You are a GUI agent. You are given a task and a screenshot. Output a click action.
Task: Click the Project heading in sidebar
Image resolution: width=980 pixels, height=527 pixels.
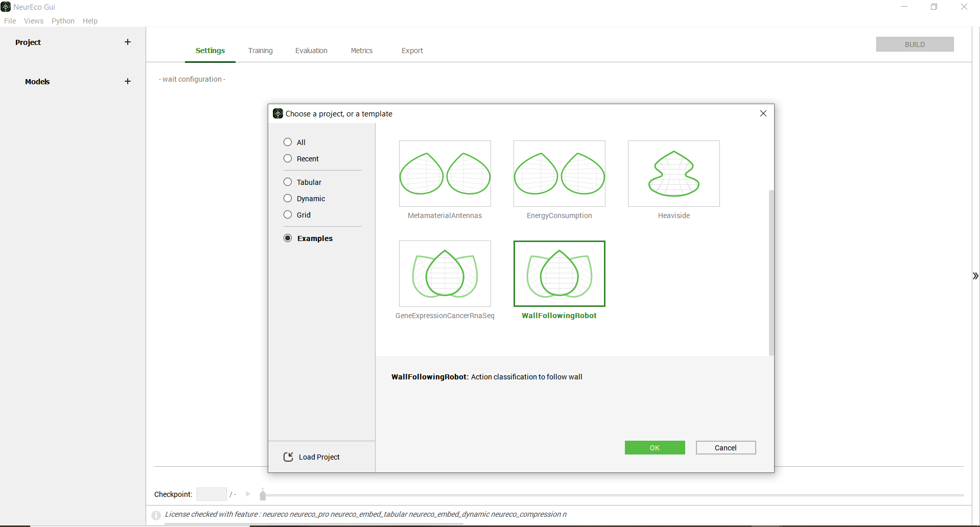pos(28,42)
